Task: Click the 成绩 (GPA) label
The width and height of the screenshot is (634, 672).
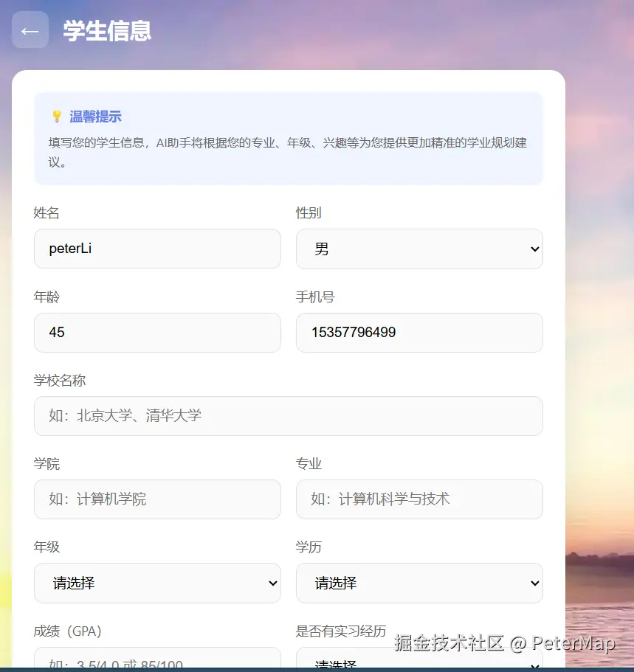Action: coord(67,631)
